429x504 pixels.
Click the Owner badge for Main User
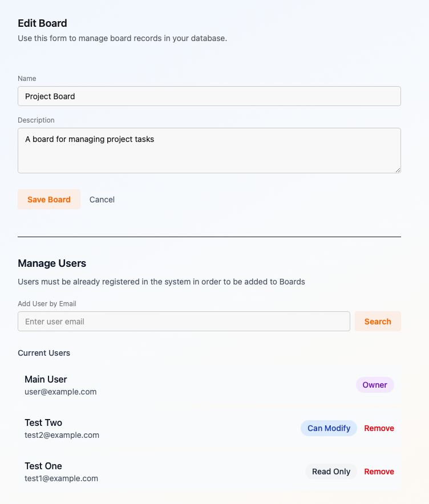[x=375, y=385]
